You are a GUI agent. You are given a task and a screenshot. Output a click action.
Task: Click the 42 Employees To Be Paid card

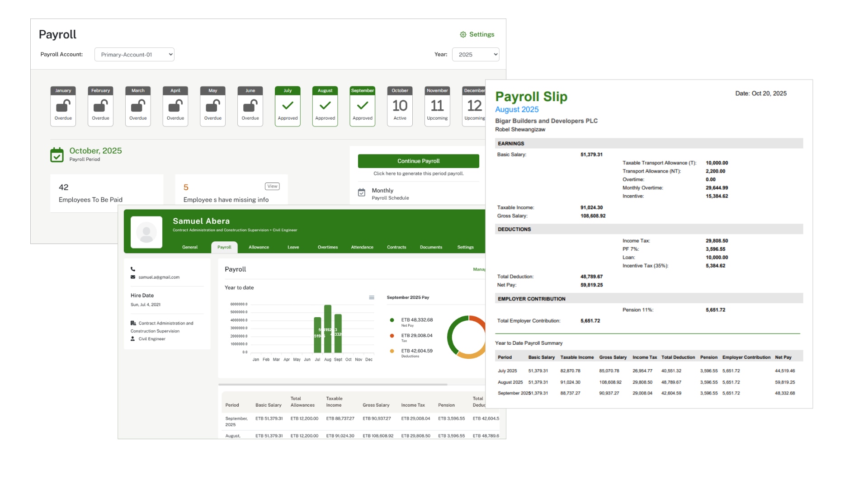[x=107, y=193]
